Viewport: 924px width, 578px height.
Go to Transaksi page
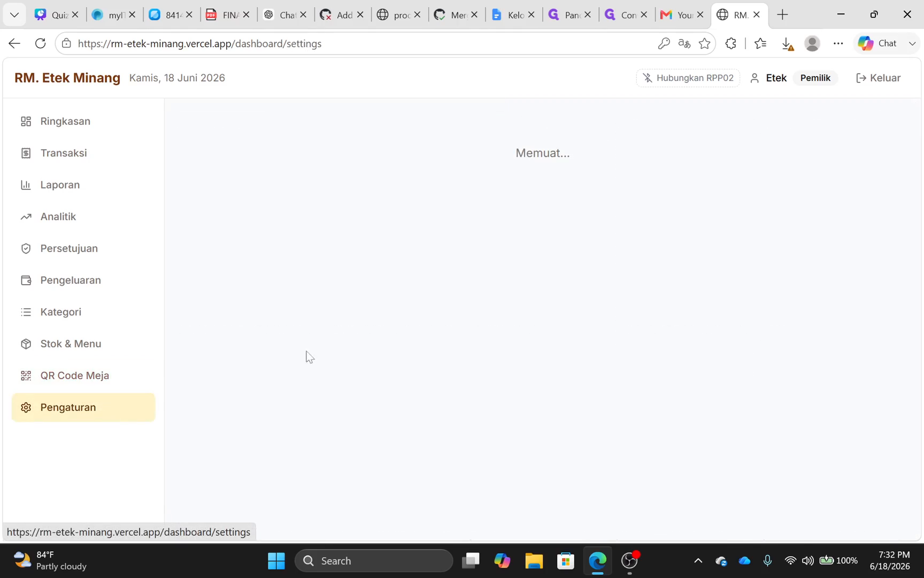(x=83, y=153)
